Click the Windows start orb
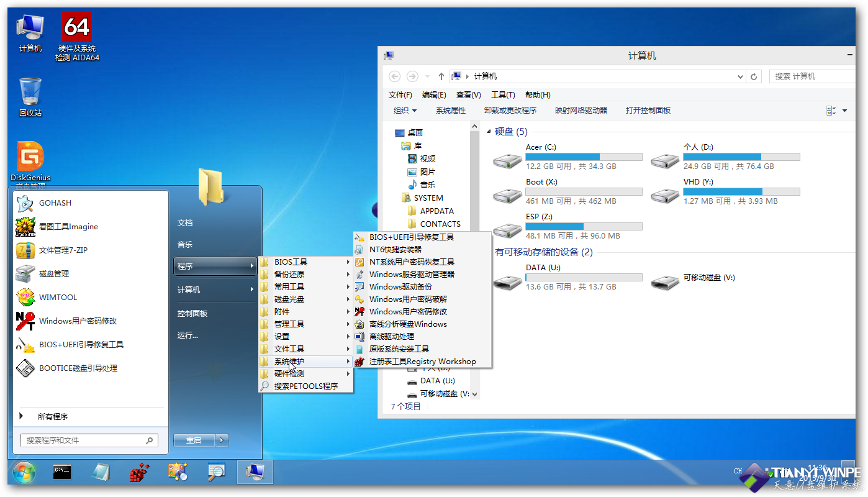 coord(24,472)
